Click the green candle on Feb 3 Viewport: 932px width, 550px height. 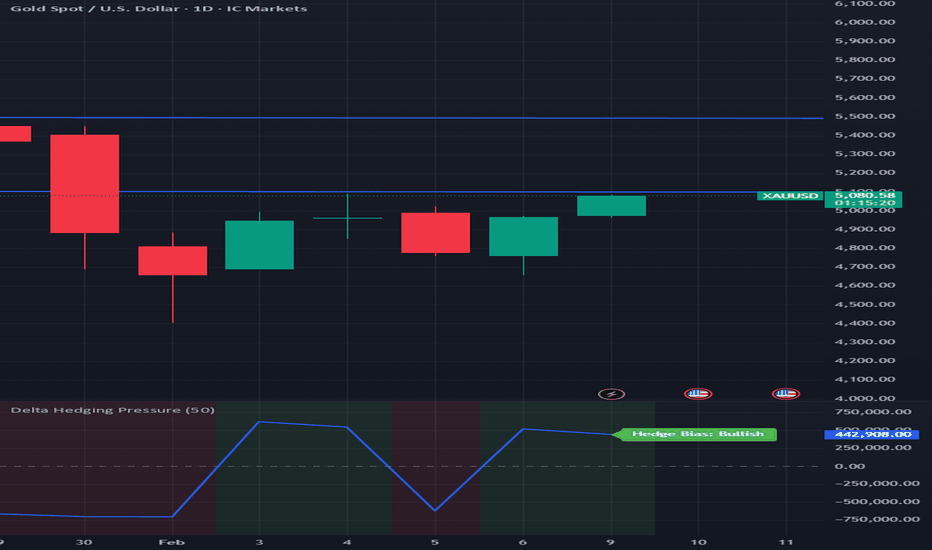[259, 245]
